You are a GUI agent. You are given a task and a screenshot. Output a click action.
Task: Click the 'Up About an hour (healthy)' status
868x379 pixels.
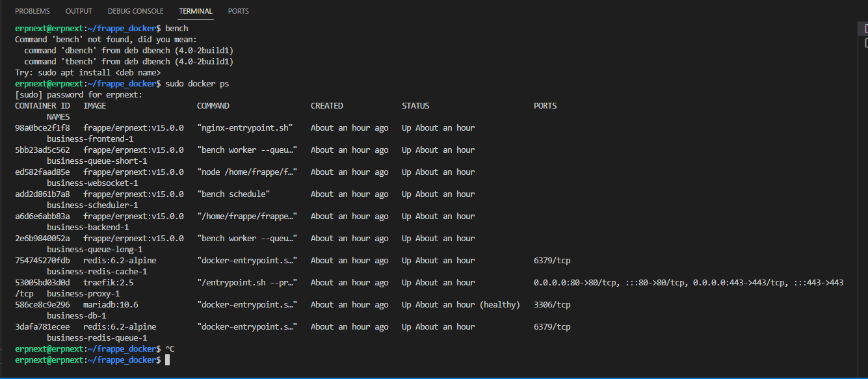[x=461, y=305]
